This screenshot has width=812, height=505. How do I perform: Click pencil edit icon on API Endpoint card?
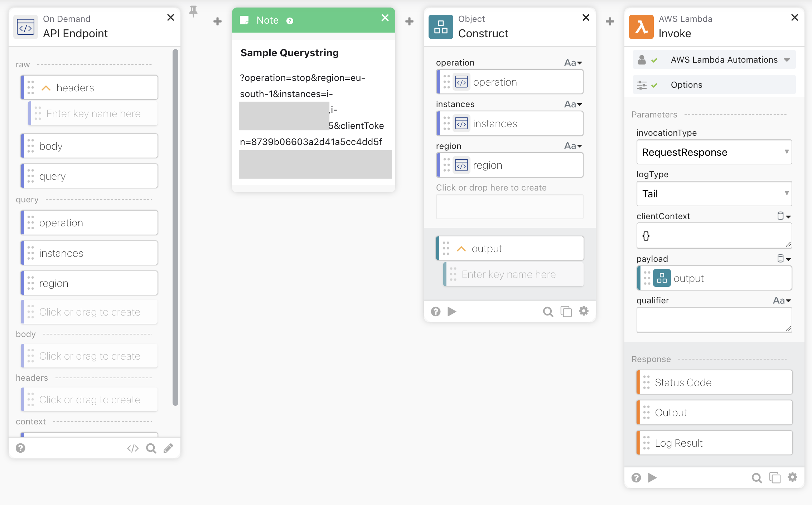168,448
